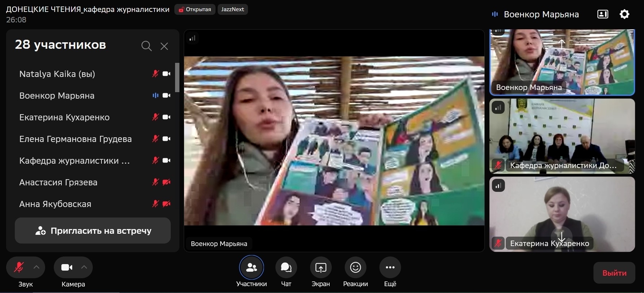Viewport: 644px width, 293px height.
Task: Close the participants panel
Action: (164, 46)
